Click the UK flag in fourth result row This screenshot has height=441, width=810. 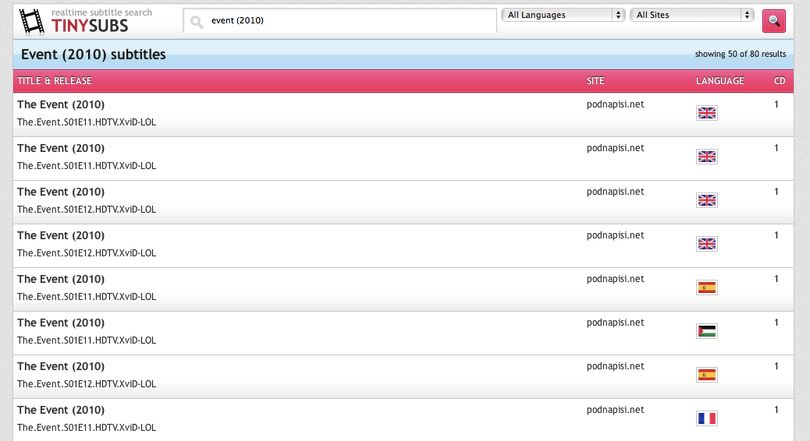(707, 244)
